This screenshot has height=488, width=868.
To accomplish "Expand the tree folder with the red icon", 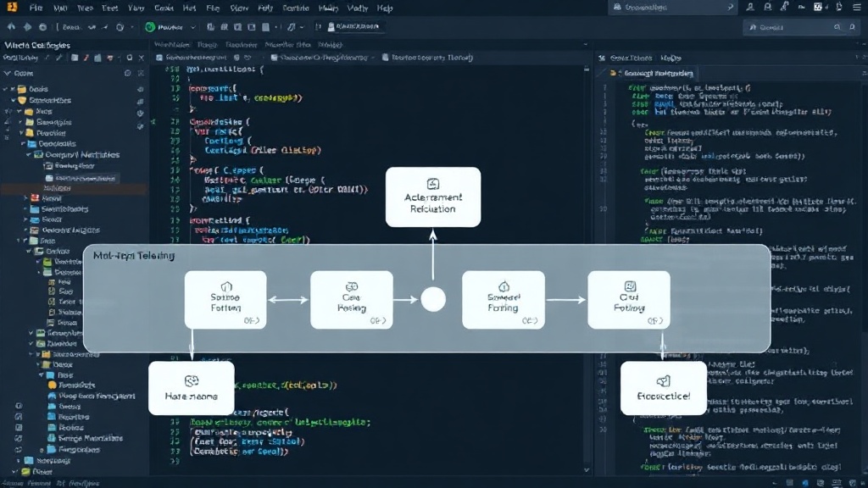I will coord(25,198).
